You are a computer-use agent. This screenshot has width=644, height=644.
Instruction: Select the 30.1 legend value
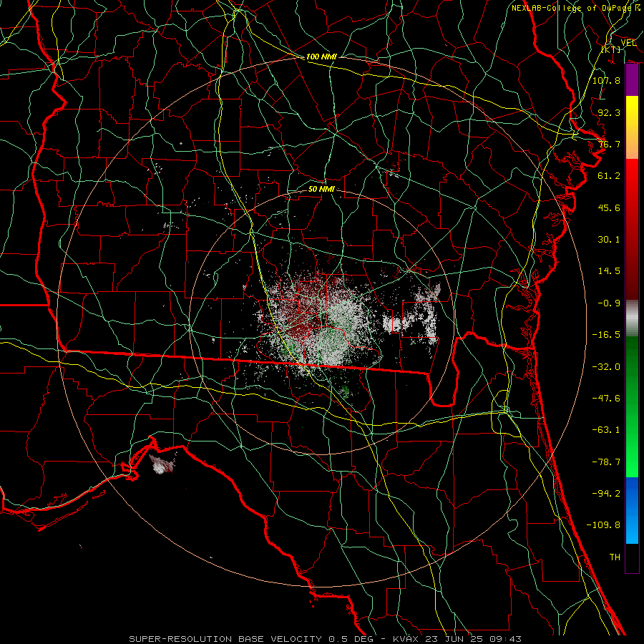609,240
